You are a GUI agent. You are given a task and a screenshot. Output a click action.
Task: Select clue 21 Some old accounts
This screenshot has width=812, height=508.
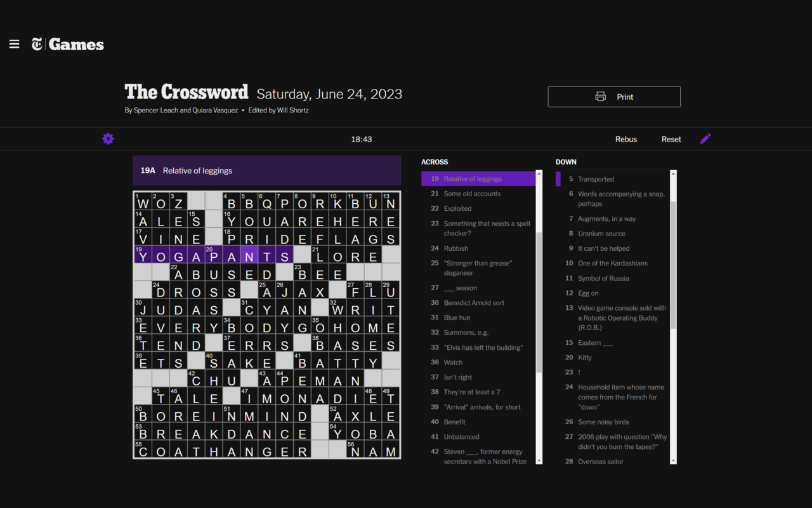(x=478, y=194)
